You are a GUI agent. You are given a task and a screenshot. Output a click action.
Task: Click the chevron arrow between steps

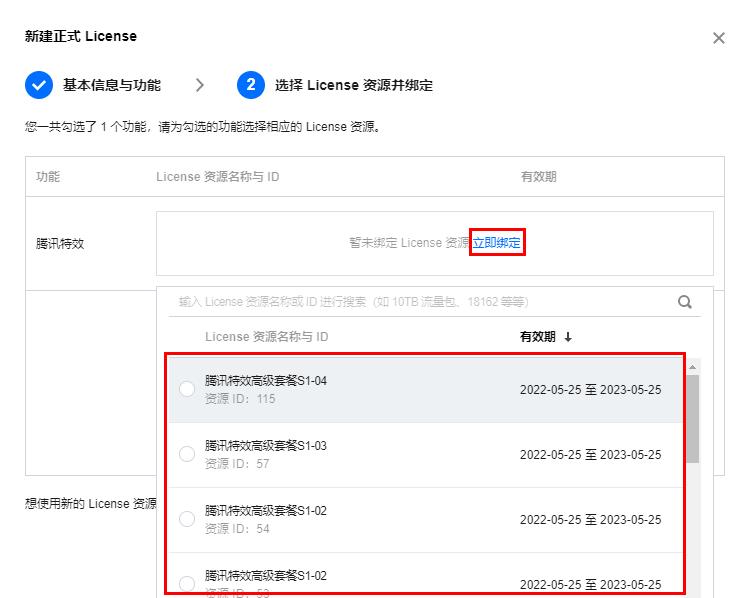pyautogui.click(x=200, y=85)
